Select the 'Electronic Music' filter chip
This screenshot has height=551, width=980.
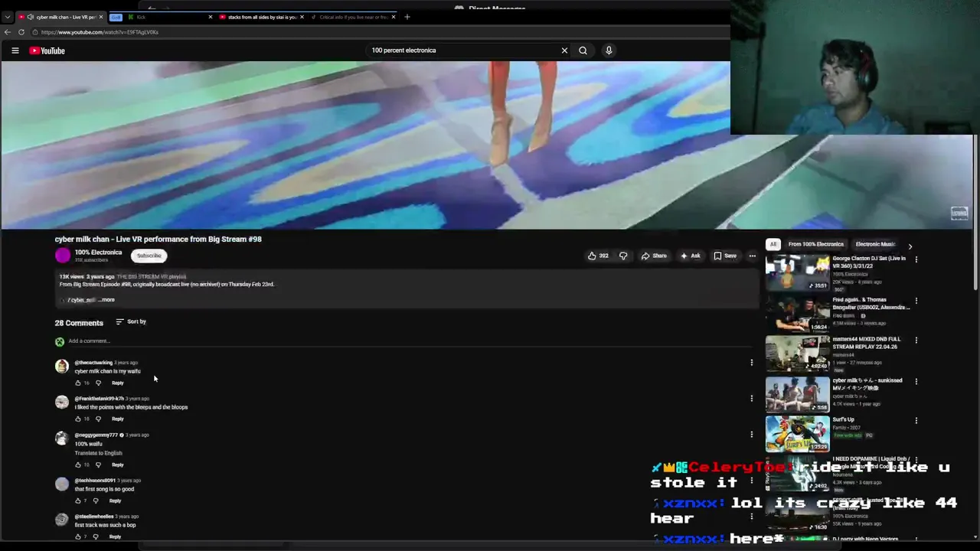coord(875,244)
